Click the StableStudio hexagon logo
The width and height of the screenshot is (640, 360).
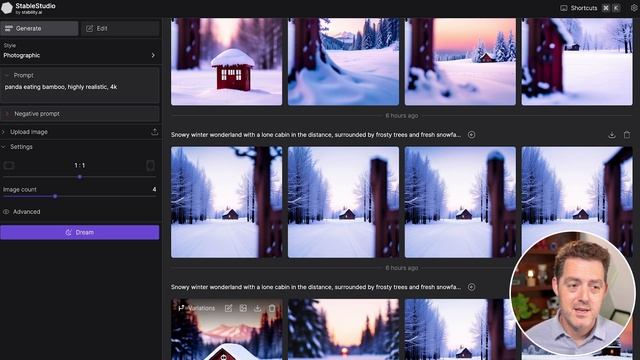[x=7, y=8]
